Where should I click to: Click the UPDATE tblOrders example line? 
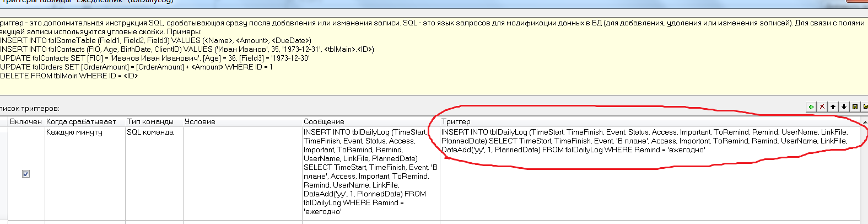click(x=136, y=67)
